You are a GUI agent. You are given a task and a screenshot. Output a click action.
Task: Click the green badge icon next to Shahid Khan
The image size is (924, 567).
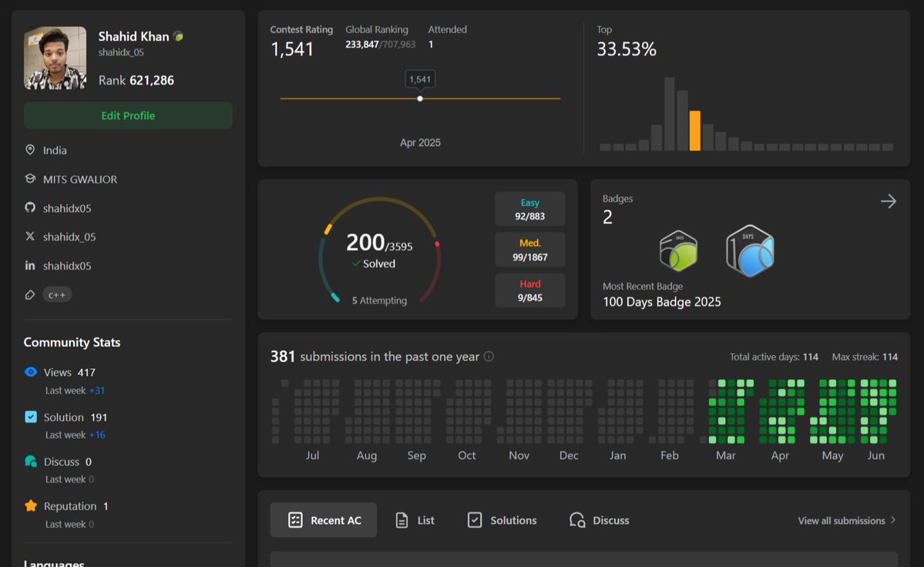[178, 36]
